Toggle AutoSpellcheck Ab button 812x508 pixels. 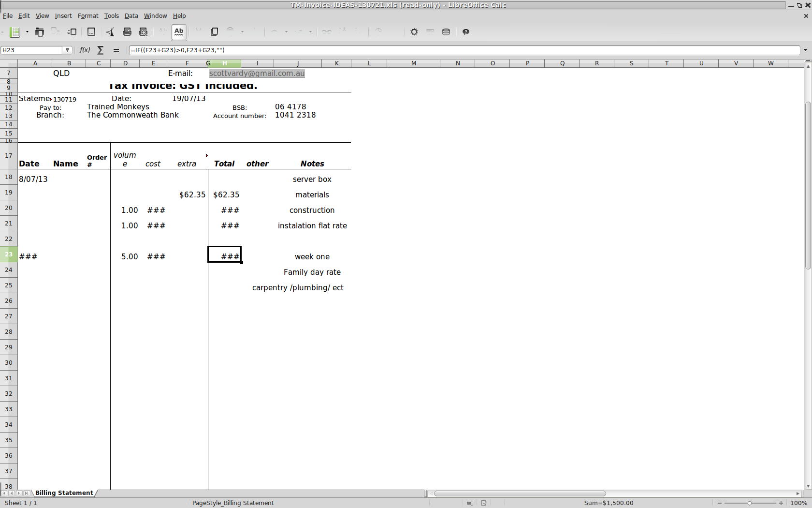click(x=179, y=32)
